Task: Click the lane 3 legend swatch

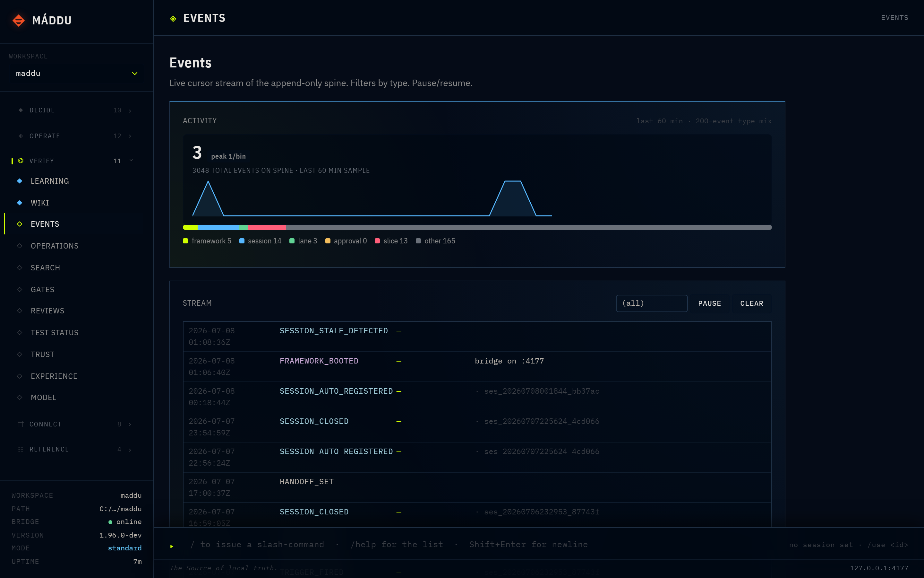Action: tap(292, 241)
